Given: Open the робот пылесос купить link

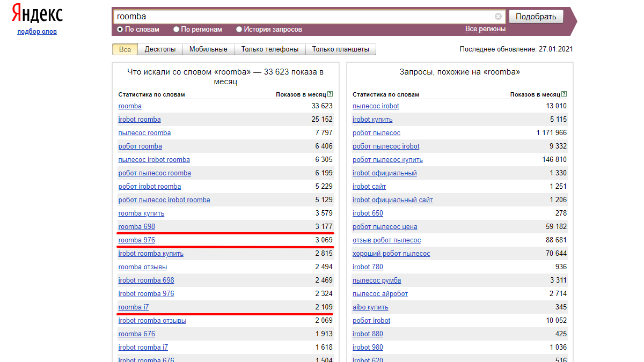Looking at the screenshot, I should pyautogui.click(x=387, y=160).
